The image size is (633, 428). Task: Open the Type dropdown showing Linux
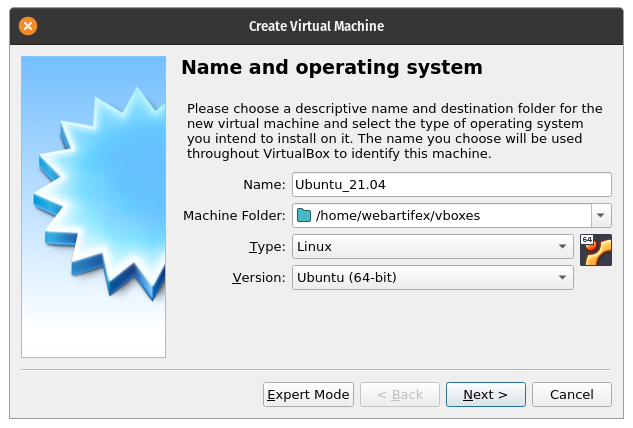pyautogui.click(x=432, y=246)
